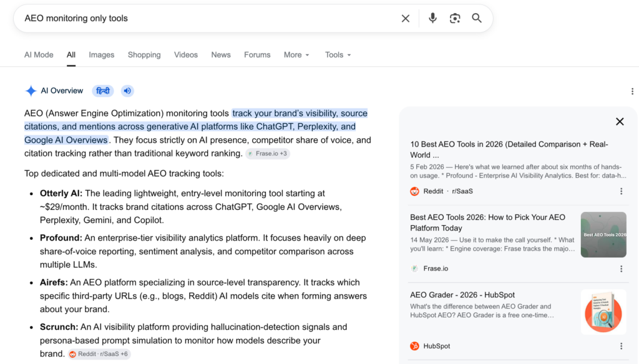This screenshot has width=639, height=364.
Task: Open the News tab
Action: point(221,55)
